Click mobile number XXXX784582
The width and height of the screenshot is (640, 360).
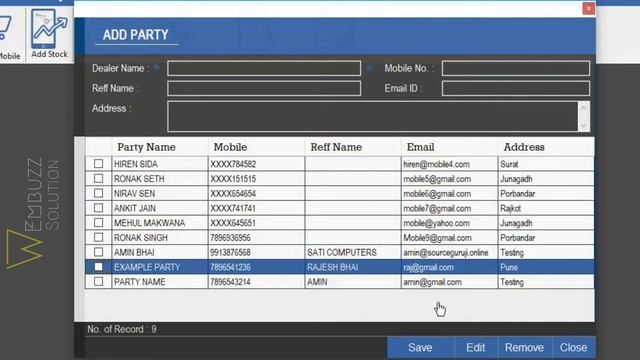(233, 164)
